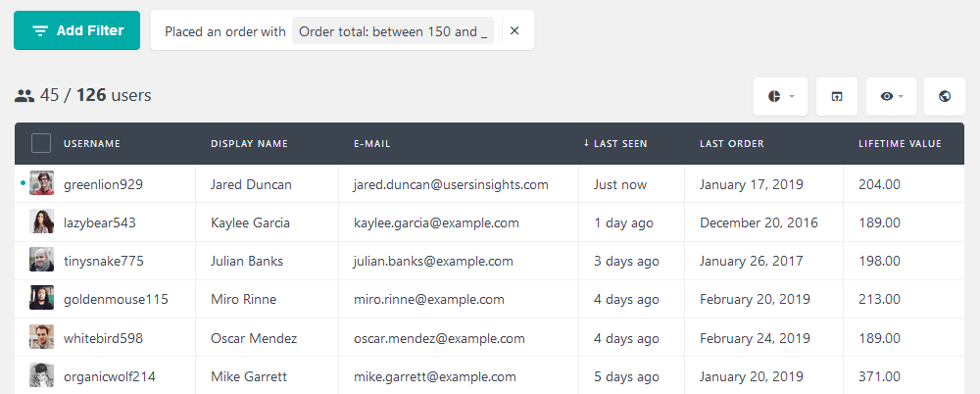Open the organicwolf214 user avatar
The width and height of the screenshot is (980, 394).
pos(41,375)
